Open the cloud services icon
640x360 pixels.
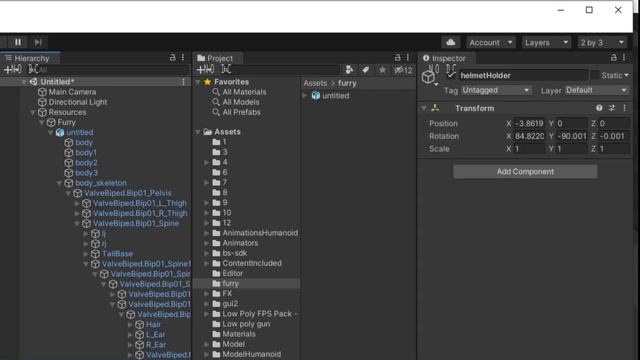(451, 42)
